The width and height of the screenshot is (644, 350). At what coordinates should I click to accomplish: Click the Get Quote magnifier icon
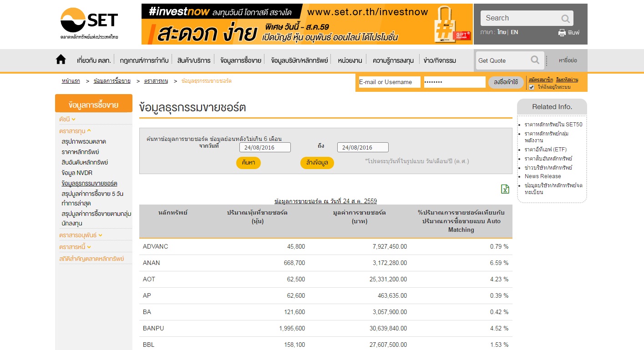(535, 60)
